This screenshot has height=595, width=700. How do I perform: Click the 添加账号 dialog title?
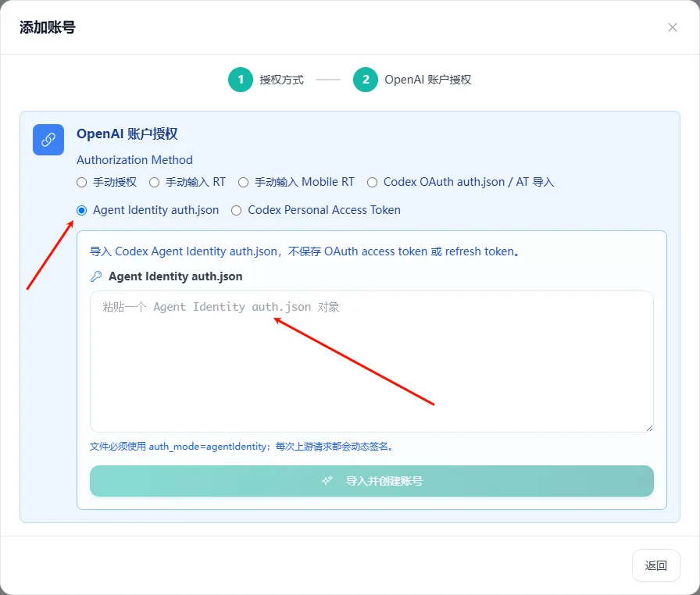48,27
